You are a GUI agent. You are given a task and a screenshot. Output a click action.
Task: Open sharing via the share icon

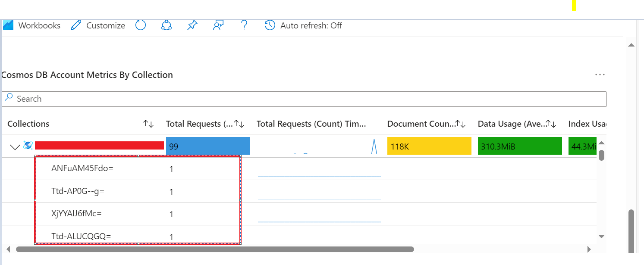click(x=166, y=25)
